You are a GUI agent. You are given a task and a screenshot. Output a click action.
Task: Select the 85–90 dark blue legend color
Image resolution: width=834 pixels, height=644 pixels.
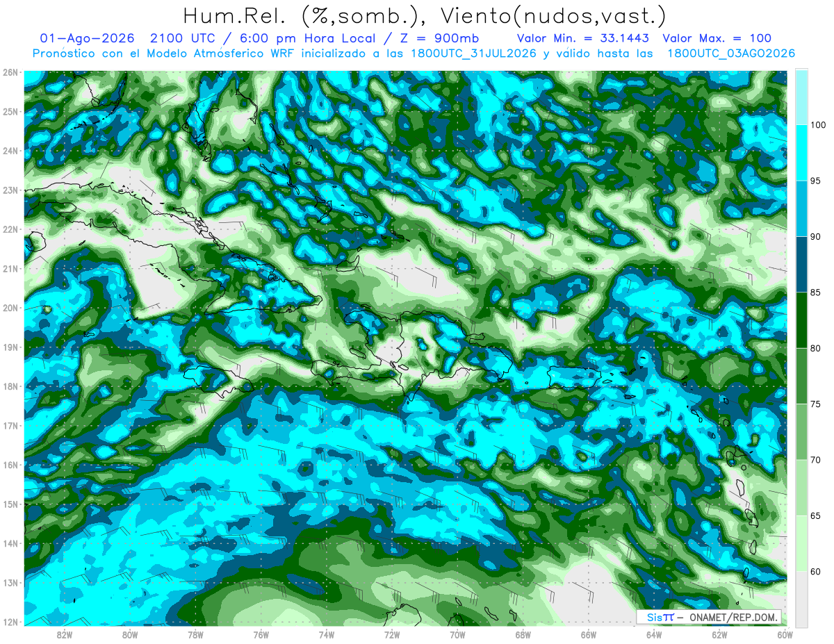pyautogui.click(x=801, y=264)
